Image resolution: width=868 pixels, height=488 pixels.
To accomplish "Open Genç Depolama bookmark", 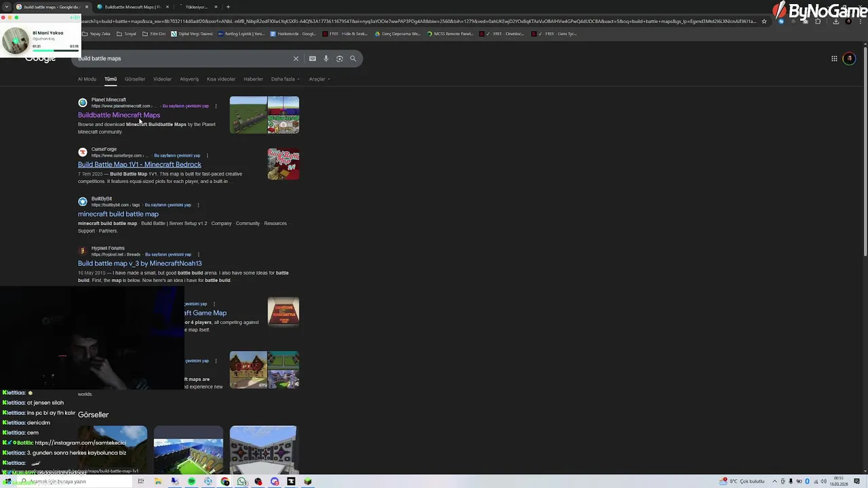I will [x=397, y=33].
